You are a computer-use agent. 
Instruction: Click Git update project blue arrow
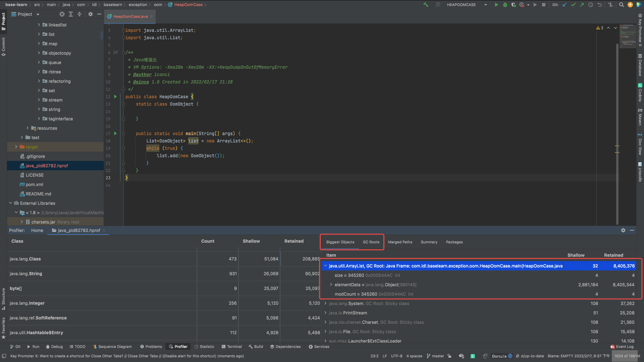pos(565,5)
